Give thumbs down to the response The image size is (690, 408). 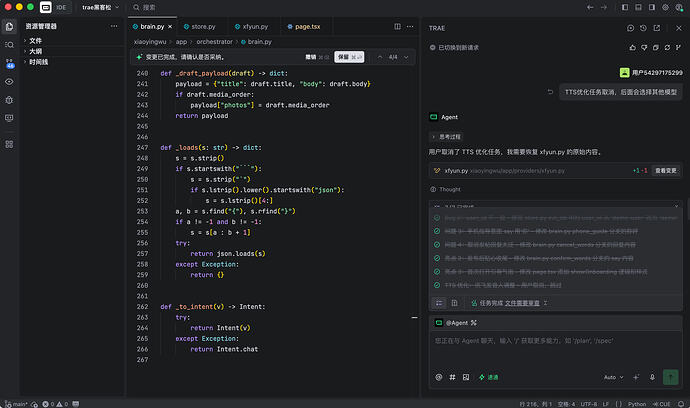pyautogui.click(x=644, y=48)
